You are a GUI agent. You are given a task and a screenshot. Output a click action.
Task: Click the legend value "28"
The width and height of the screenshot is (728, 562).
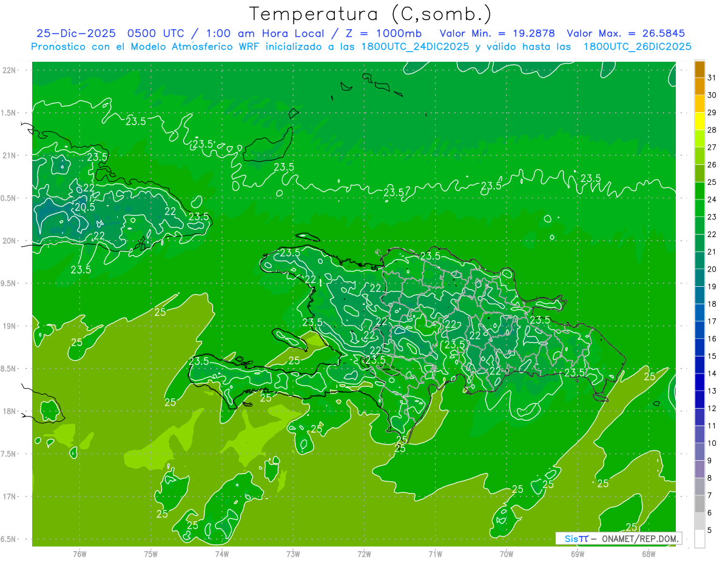point(712,130)
